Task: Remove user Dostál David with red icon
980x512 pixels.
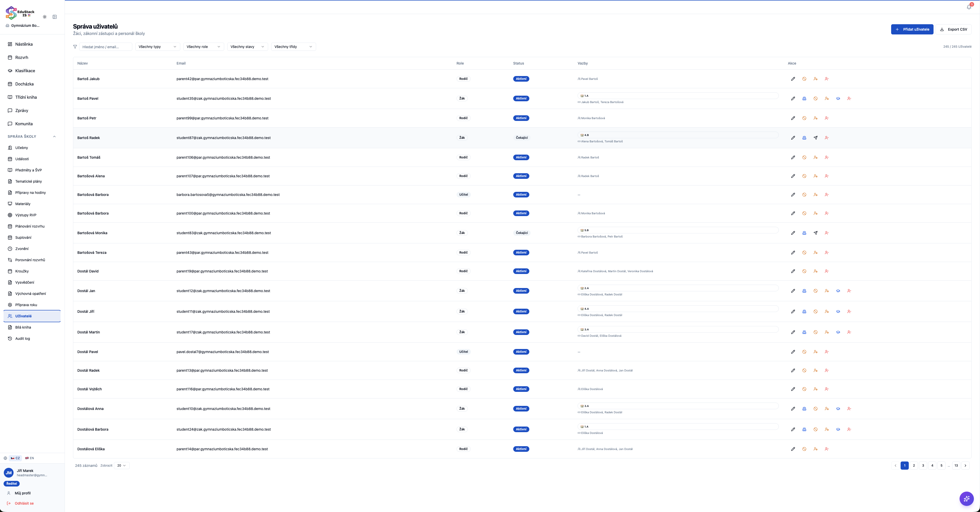Action: tap(827, 271)
